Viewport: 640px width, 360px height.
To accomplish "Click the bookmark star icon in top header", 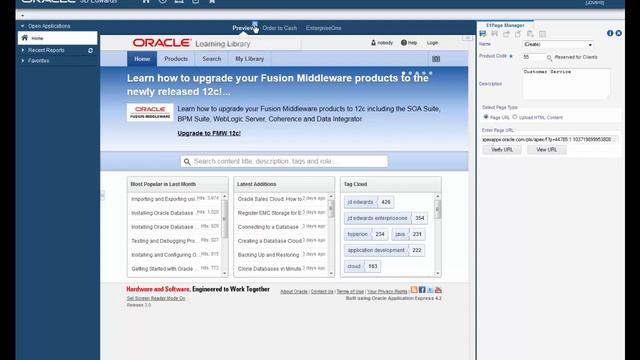I will (212, 1).
